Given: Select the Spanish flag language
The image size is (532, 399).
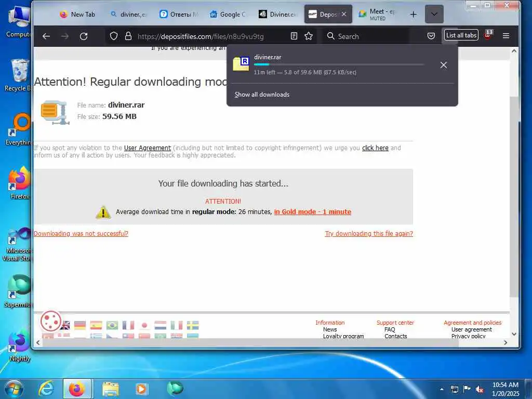Looking at the screenshot, I should pos(96,325).
